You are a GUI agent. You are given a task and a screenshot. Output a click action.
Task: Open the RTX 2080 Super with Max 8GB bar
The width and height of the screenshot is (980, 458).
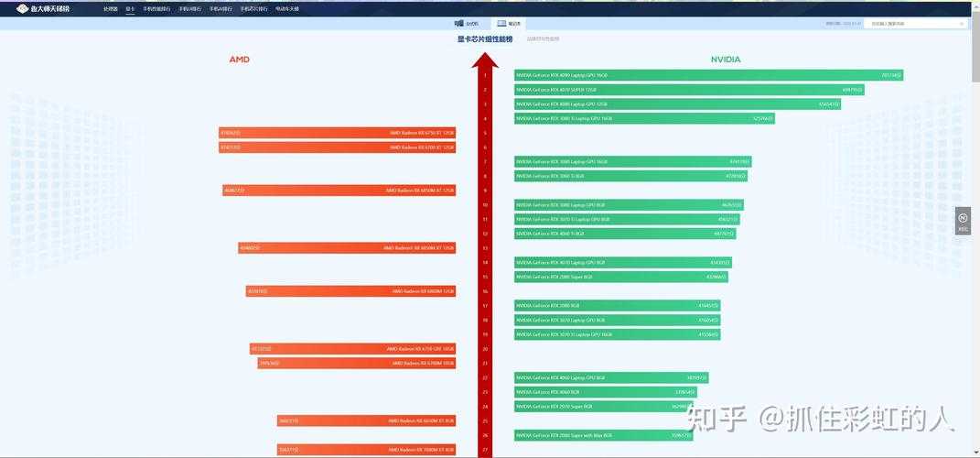604,435
